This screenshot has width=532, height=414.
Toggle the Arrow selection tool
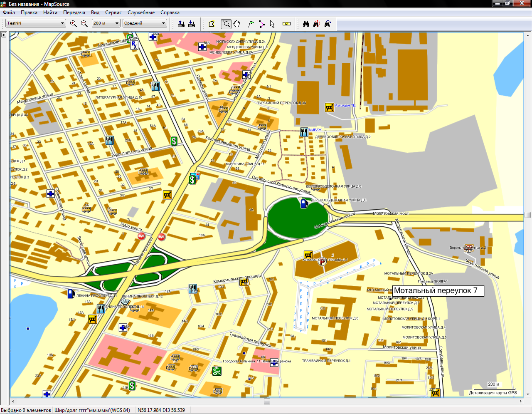point(272,23)
